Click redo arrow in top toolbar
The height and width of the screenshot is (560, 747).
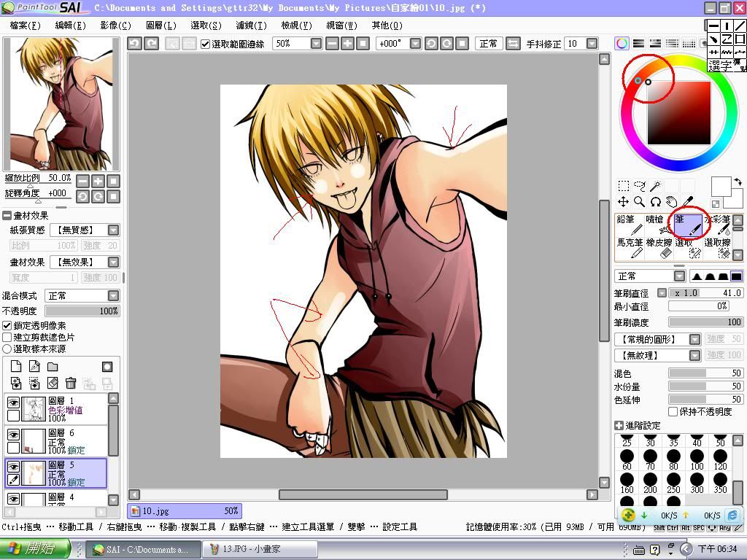pyautogui.click(x=152, y=44)
